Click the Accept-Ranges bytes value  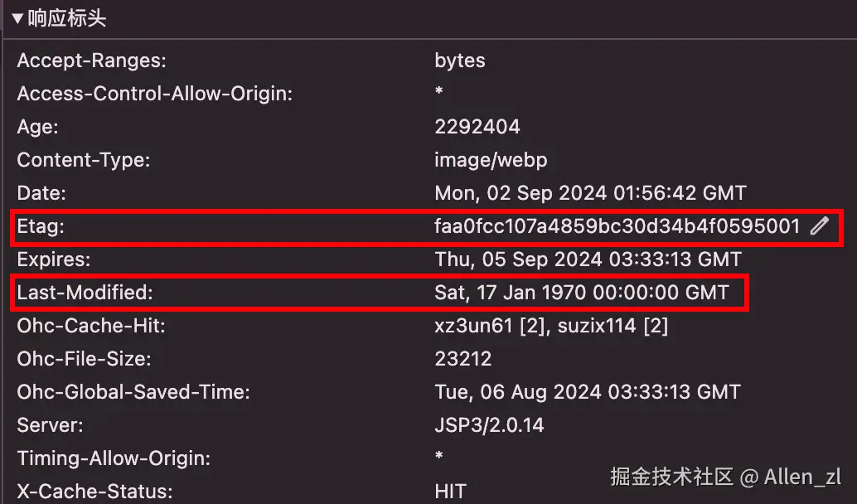click(x=460, y=61)
